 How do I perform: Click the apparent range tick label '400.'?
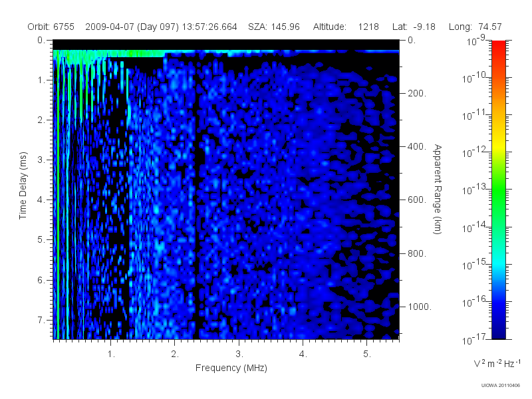coord(417,146)
